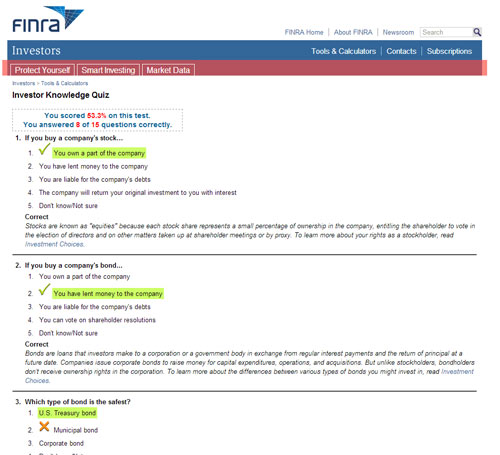Click the 'Corporate bond' answer

coord(61,443)
